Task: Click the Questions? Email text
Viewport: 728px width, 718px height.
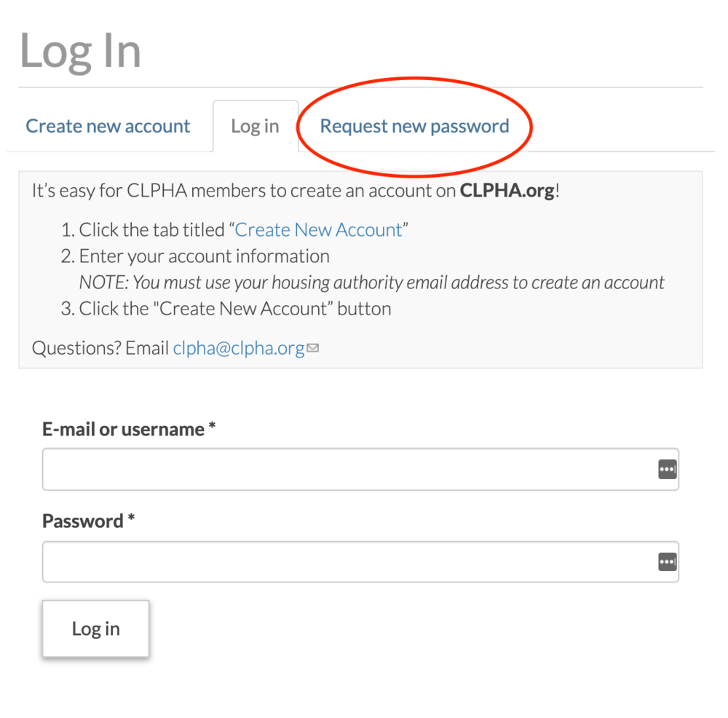Action: 100,348
